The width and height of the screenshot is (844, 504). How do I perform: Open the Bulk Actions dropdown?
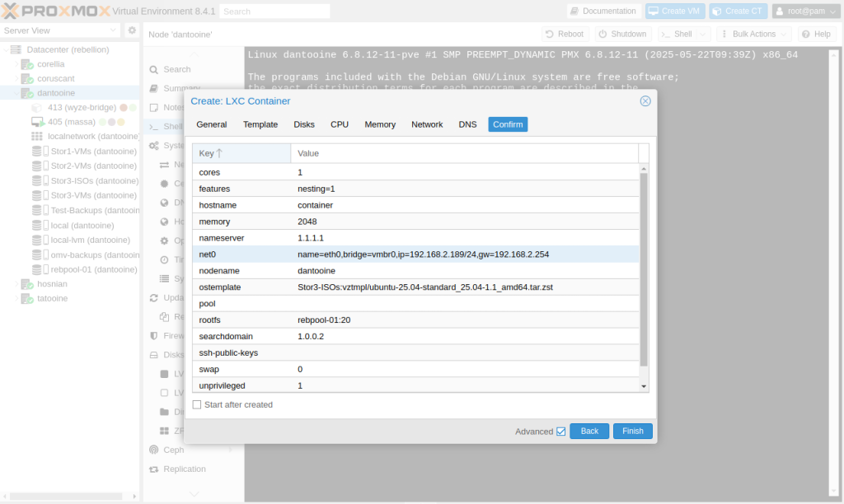(754, 34)
